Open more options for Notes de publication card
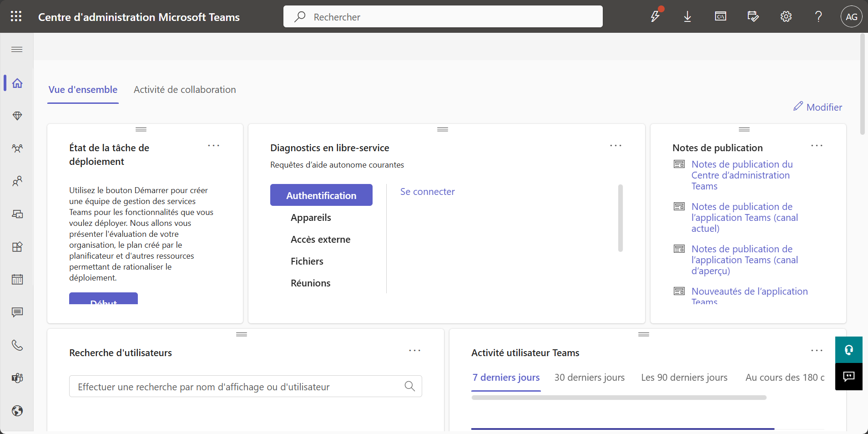 tap(817, 146)
